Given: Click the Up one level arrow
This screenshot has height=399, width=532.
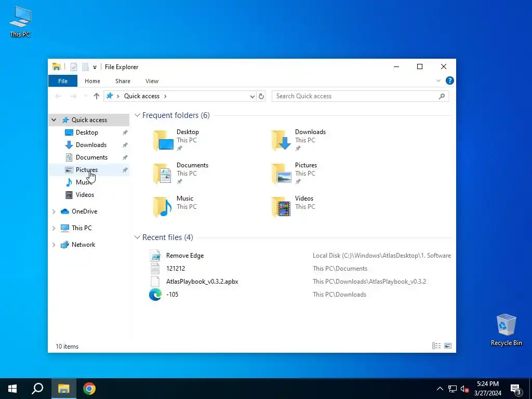Looking at the screenshot, I should click(96, 96).
